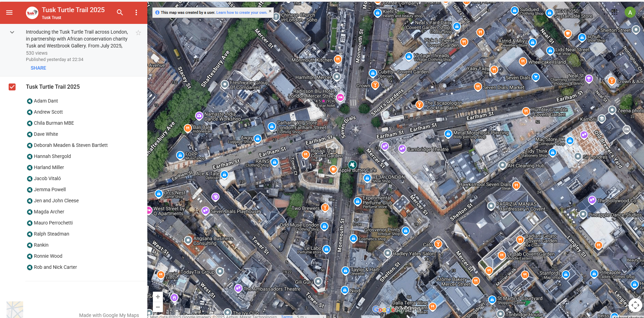Select Adam Dant from the list
Viewport: 644px width, 318px height.
point(46,101)
